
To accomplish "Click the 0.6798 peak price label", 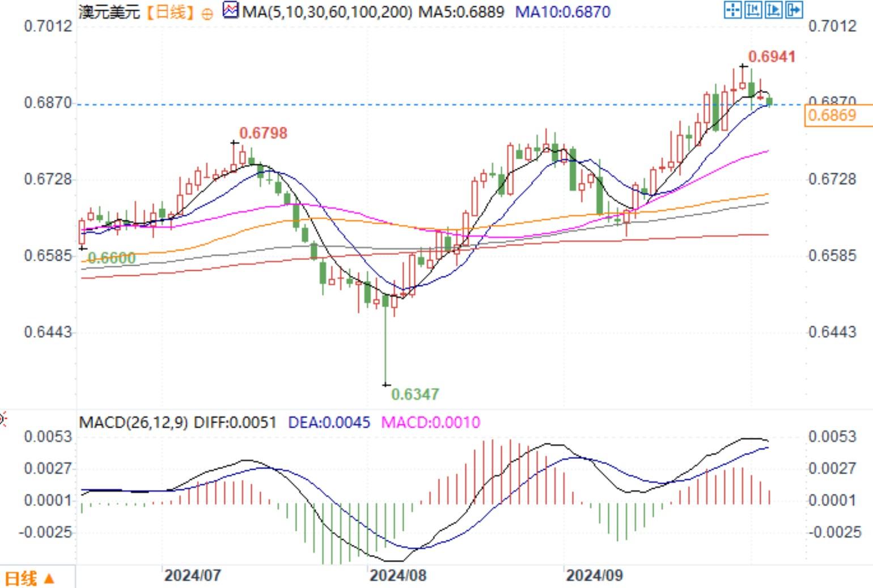I will (263, 133).
